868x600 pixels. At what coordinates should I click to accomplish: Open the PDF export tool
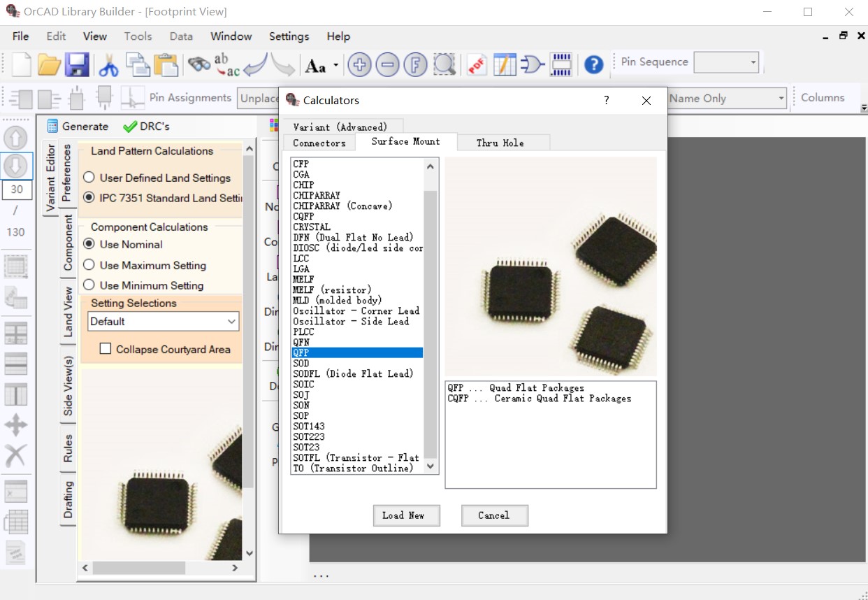477,64
